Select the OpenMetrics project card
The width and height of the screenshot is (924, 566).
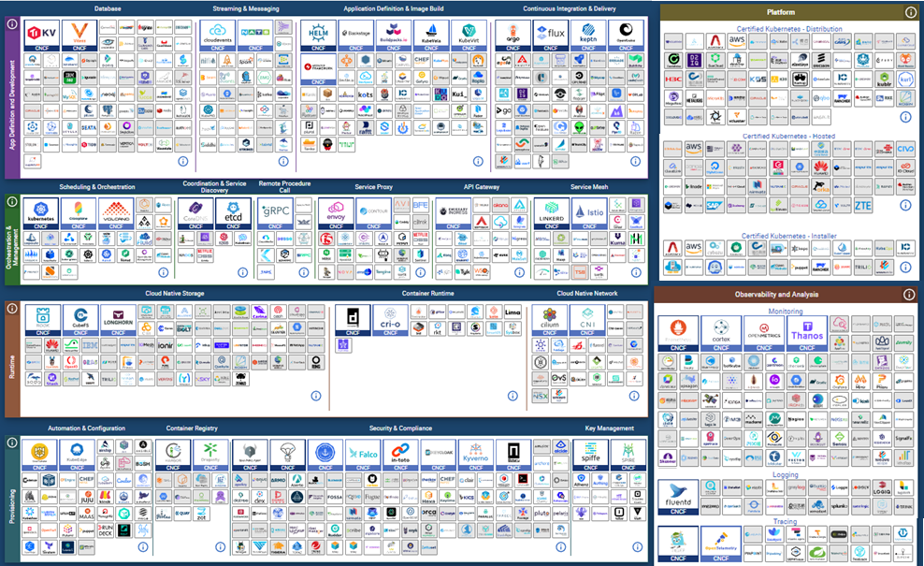(x=764, y=333)
